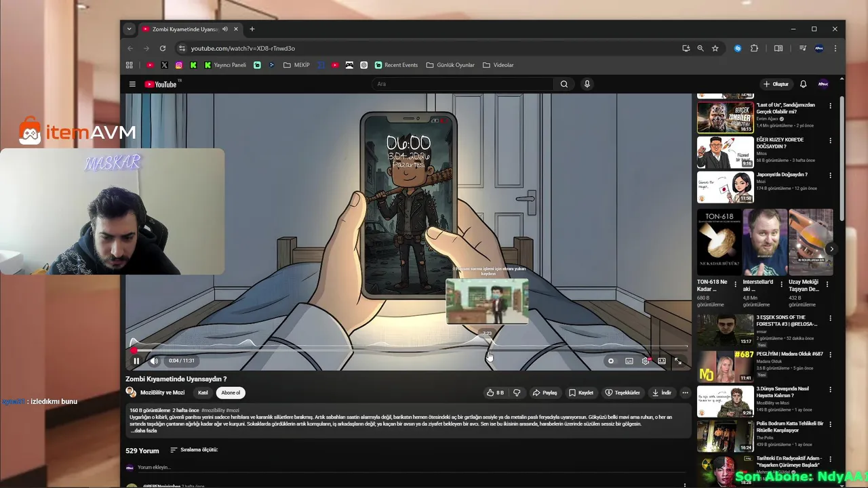The width and height of the screenshot is (868, 488).
Task: Open a new tab with plus button
Action: [x=252, y=29]
